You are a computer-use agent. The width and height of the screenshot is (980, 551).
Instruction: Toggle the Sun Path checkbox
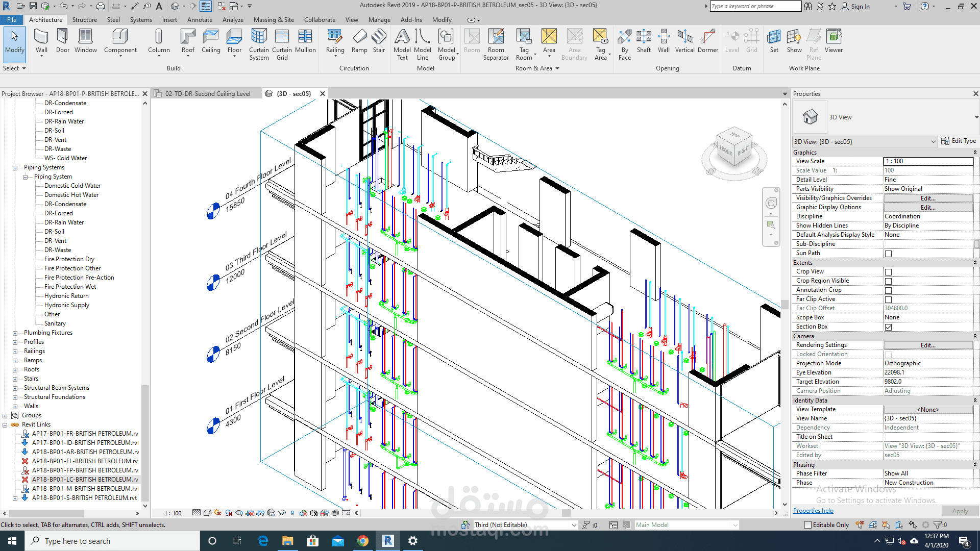(x=888, y=254)
